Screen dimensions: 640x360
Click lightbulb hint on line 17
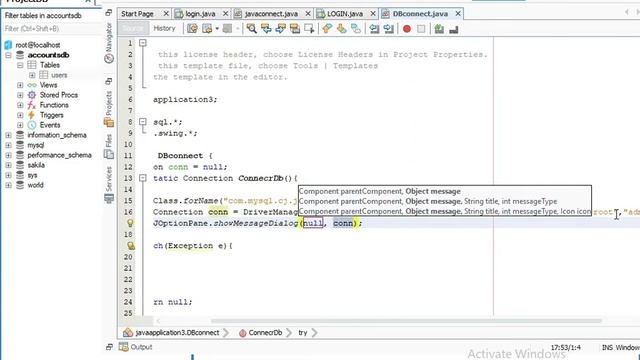(x=130, y=223)
